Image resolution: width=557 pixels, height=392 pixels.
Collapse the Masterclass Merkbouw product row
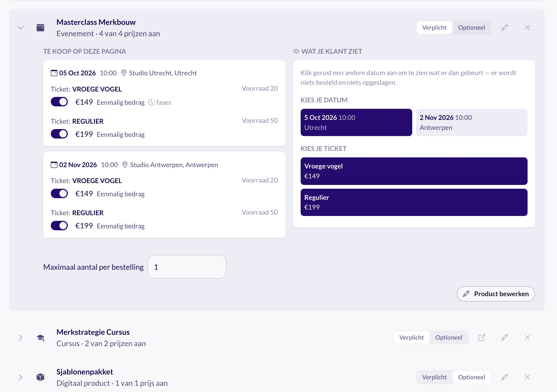tap(21, 28)
